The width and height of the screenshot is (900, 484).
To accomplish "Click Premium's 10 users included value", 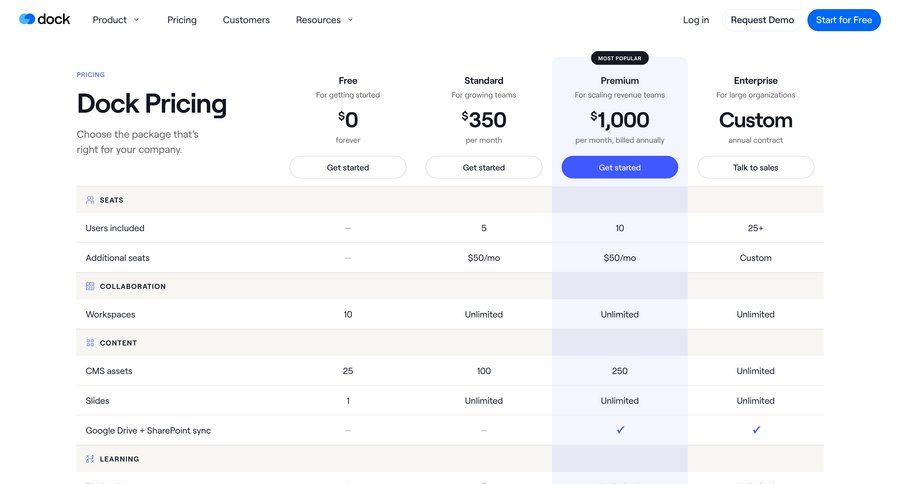I will [620, 228].
